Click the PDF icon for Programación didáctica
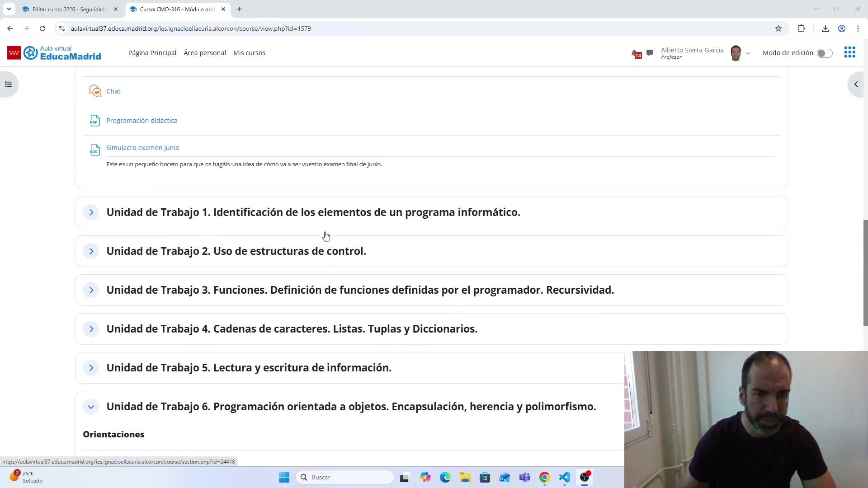 95,121
